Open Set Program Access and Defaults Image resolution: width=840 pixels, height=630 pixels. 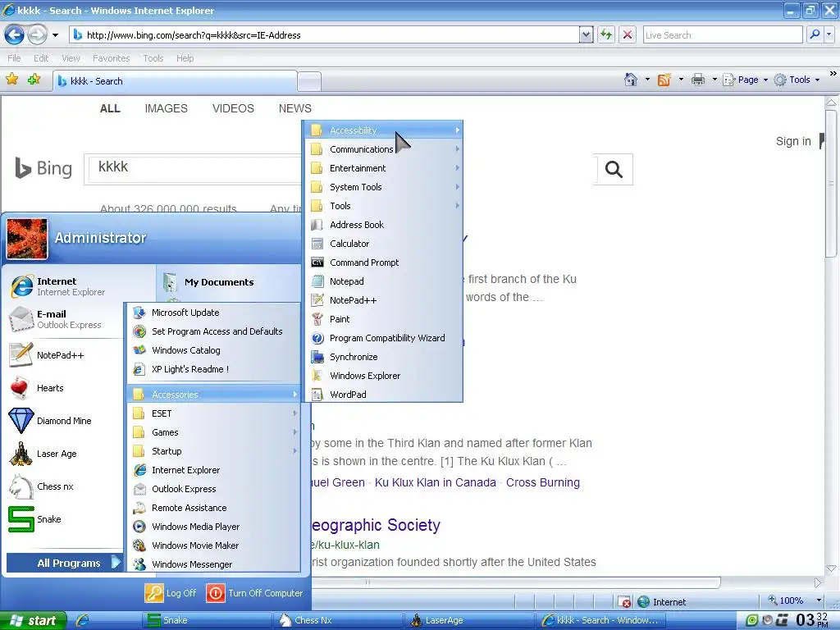pyautogui.click(x=213, y=331)
